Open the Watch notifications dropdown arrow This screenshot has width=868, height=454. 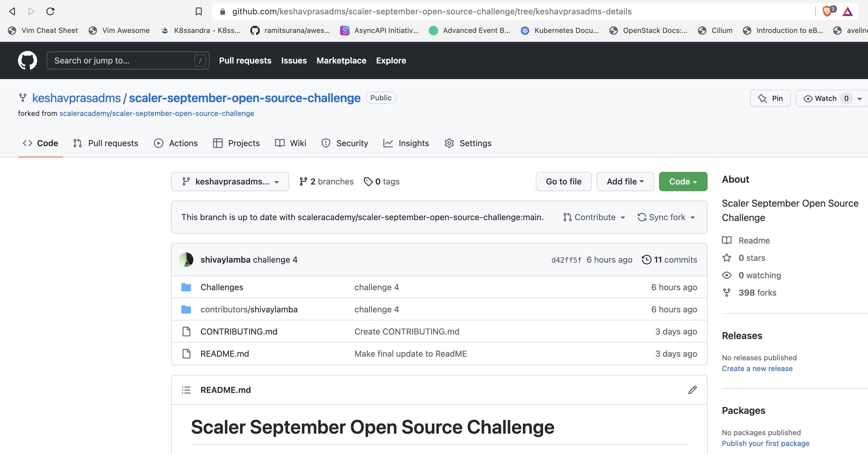tap(860, 99)
